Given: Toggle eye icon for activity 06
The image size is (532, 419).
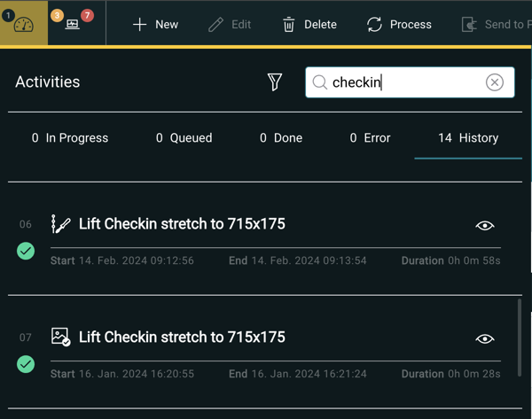Looking at the screenshot, I should pos(484,225).
